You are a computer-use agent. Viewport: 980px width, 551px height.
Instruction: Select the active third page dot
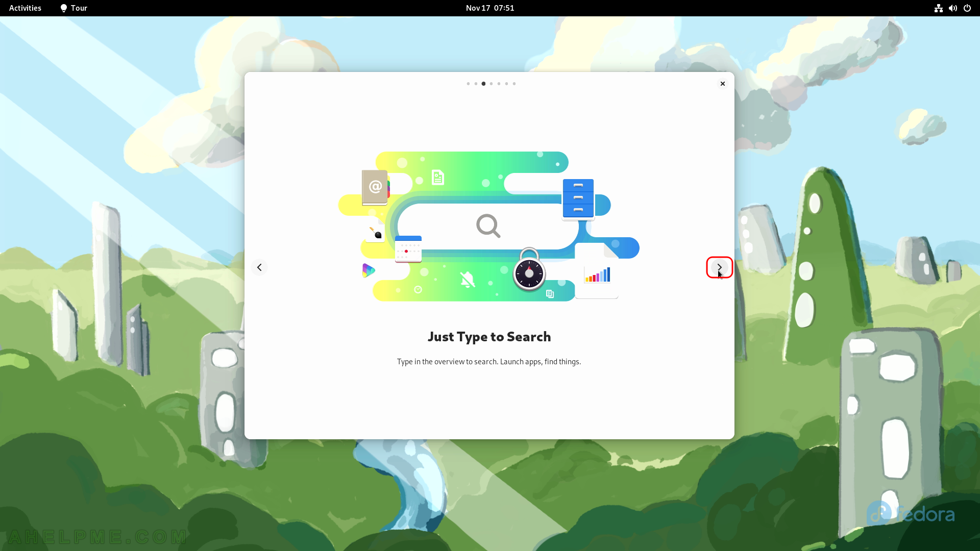point(483,84)
